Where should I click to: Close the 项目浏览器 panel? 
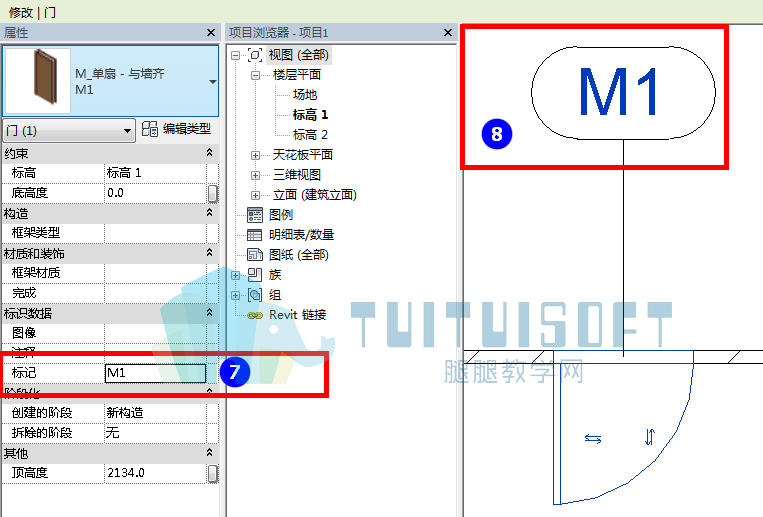(448, 33)
